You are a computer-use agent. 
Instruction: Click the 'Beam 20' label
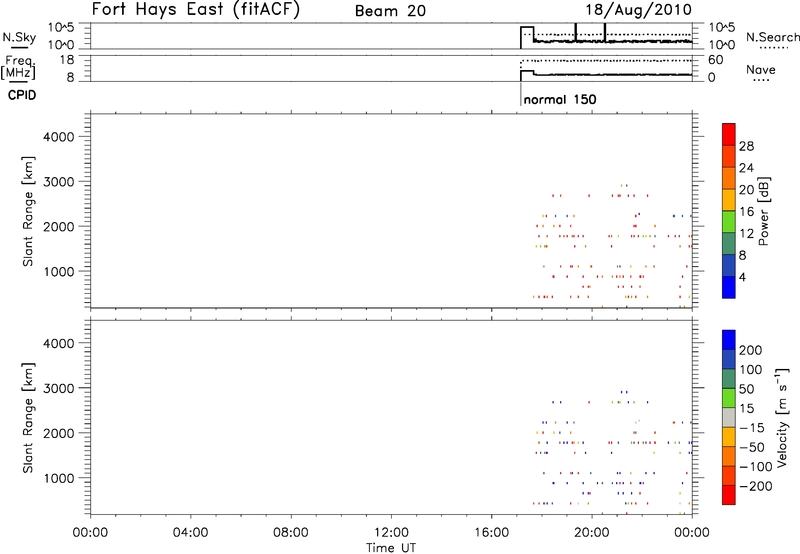(x=390, y=11)
